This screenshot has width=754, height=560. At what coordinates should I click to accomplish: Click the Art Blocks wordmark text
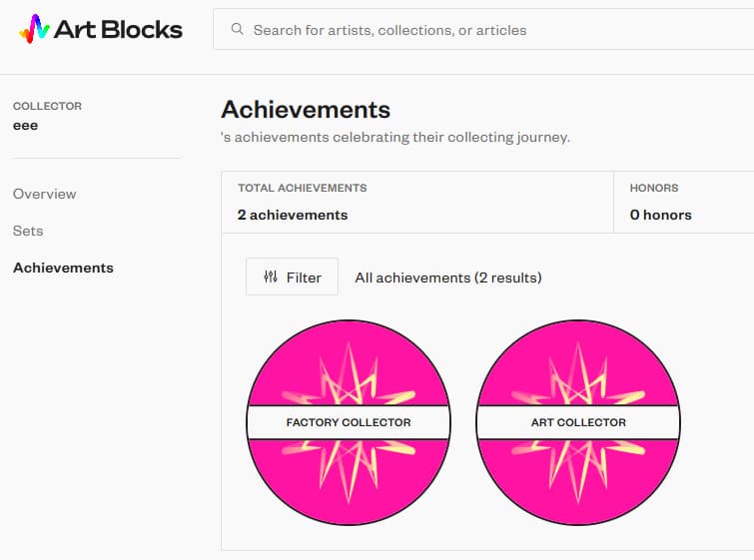[118, 29]
